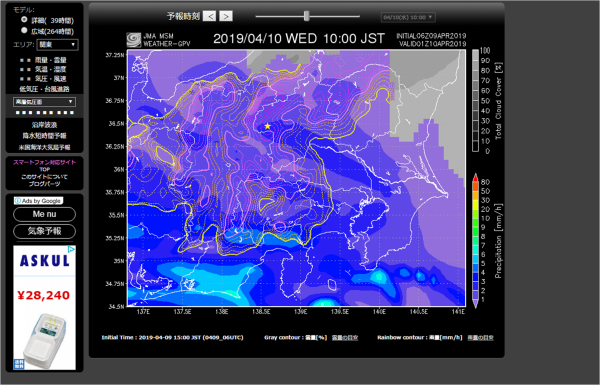Image resolution: width=600 pixels, height=385 pixels.
Task: Open the forecast date-time dropdown
Action: point(408,17)
